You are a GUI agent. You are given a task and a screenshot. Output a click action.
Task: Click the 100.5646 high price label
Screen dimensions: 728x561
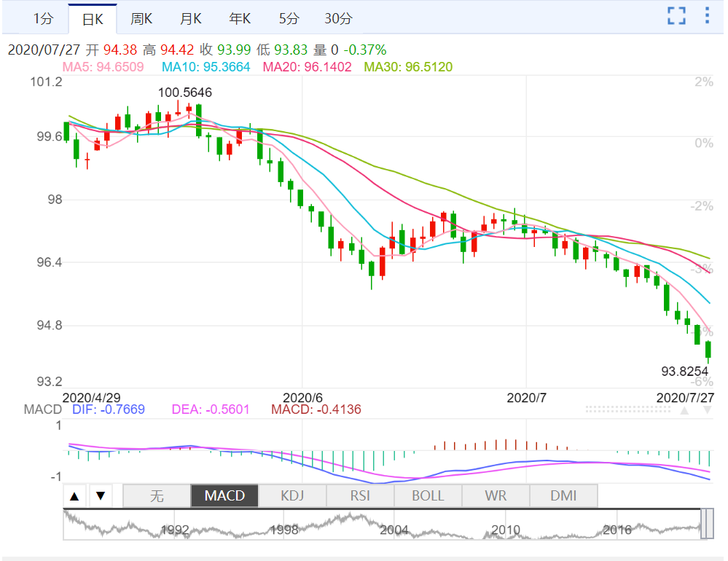[185, 93]
